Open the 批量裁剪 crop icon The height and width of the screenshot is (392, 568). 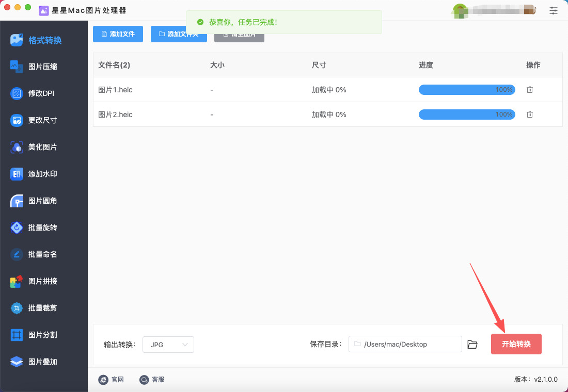pyautogui.click(x=17, y=308)
